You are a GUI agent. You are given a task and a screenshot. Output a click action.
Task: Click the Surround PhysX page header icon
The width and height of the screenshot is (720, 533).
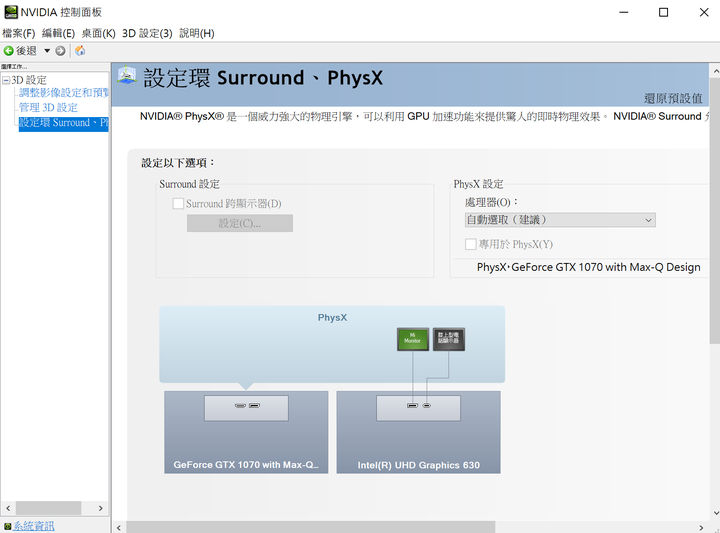(127, 76)
